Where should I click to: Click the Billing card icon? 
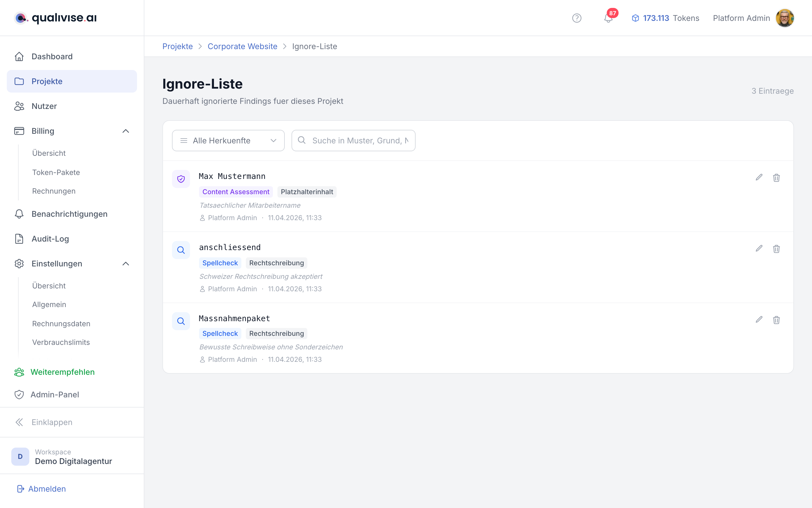coord(19,131)
